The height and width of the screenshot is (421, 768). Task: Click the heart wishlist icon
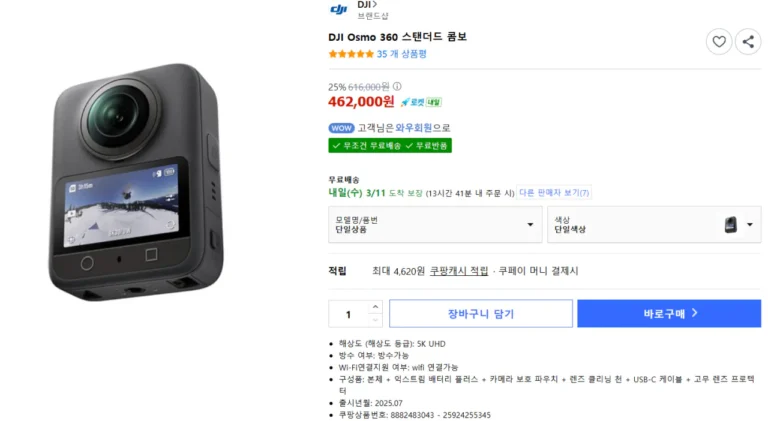718,41
